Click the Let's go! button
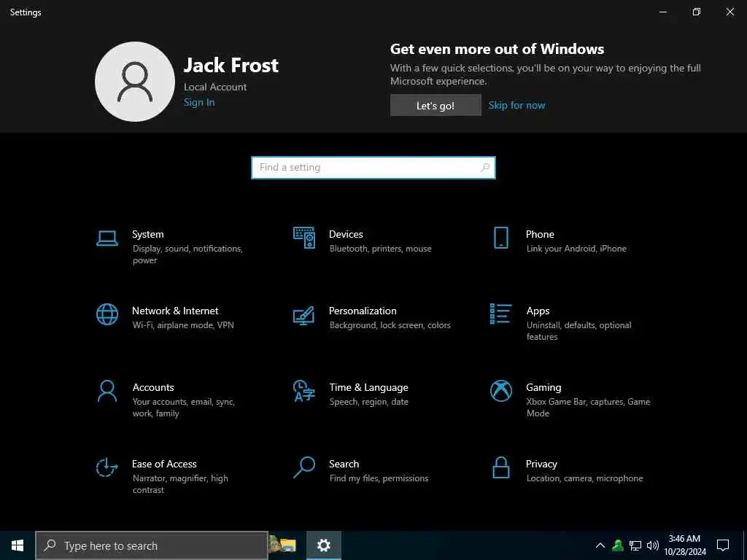The height and width of the screenshot is (560, 747). coord(436,105)
